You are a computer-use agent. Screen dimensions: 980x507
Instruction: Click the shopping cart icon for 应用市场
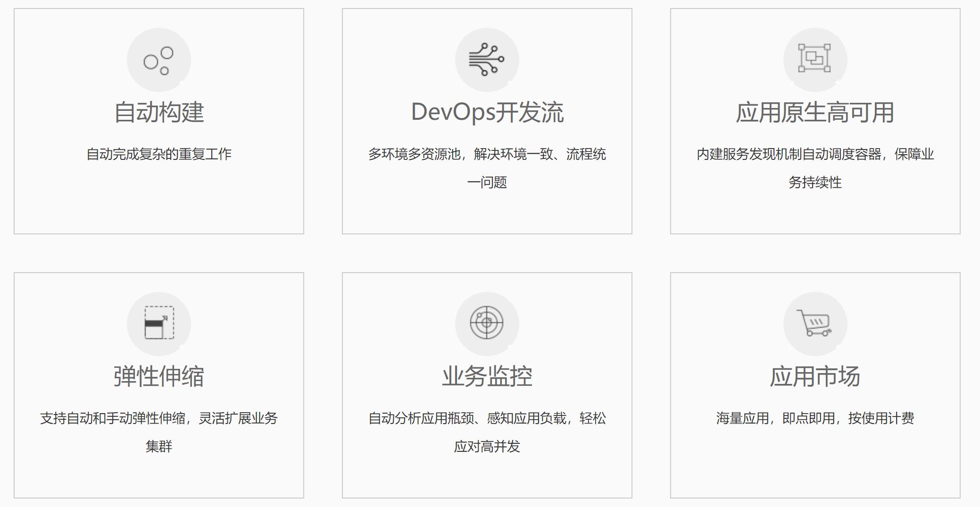click(x=814, y=324)
